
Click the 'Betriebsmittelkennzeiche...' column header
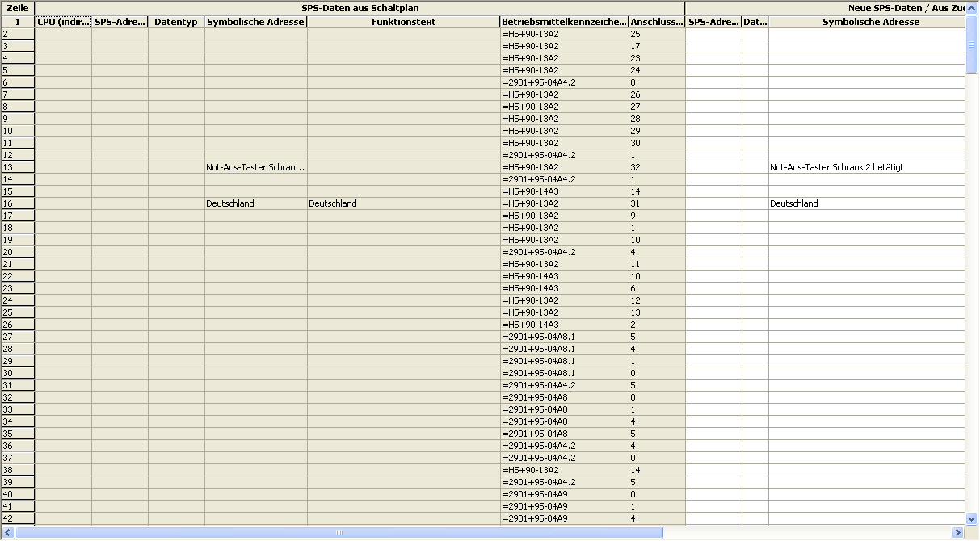pyautogui.click(x=564, y=22)
